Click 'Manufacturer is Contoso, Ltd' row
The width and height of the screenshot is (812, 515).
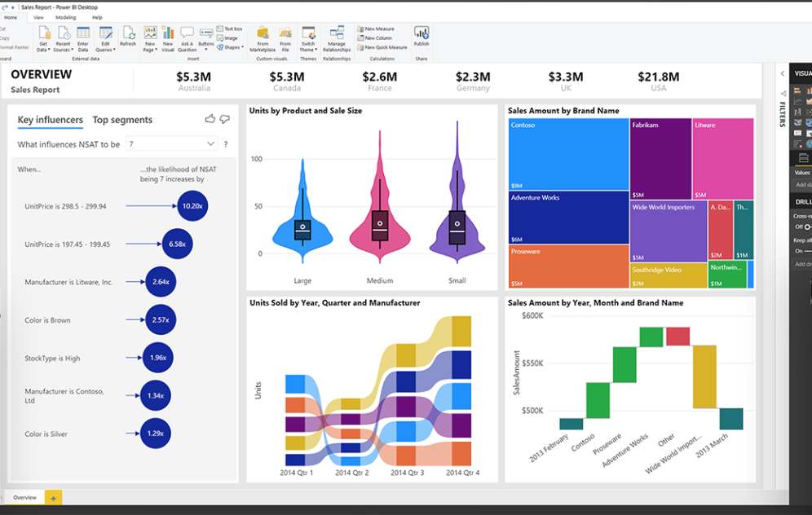[x=99, y=395]
